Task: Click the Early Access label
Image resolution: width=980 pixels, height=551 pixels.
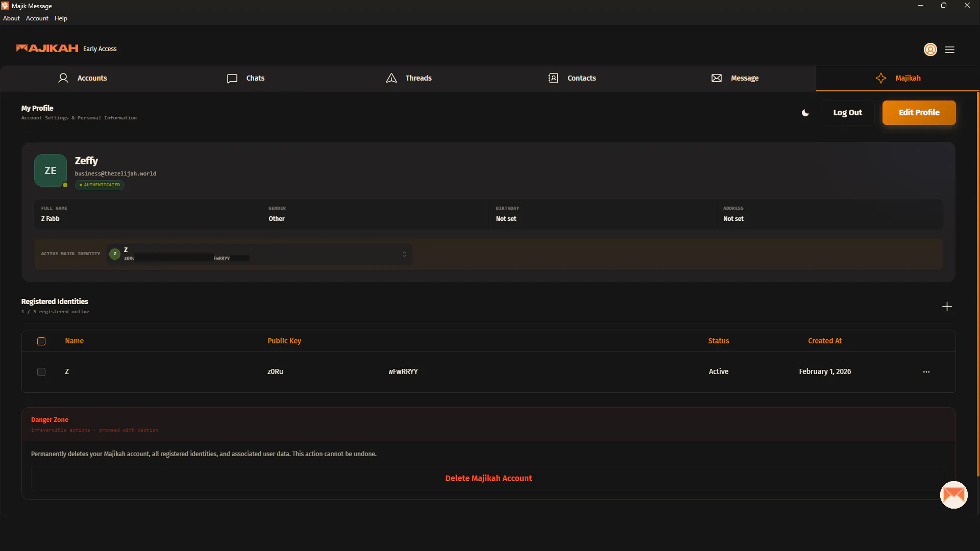Action: (x=100, y=49)
